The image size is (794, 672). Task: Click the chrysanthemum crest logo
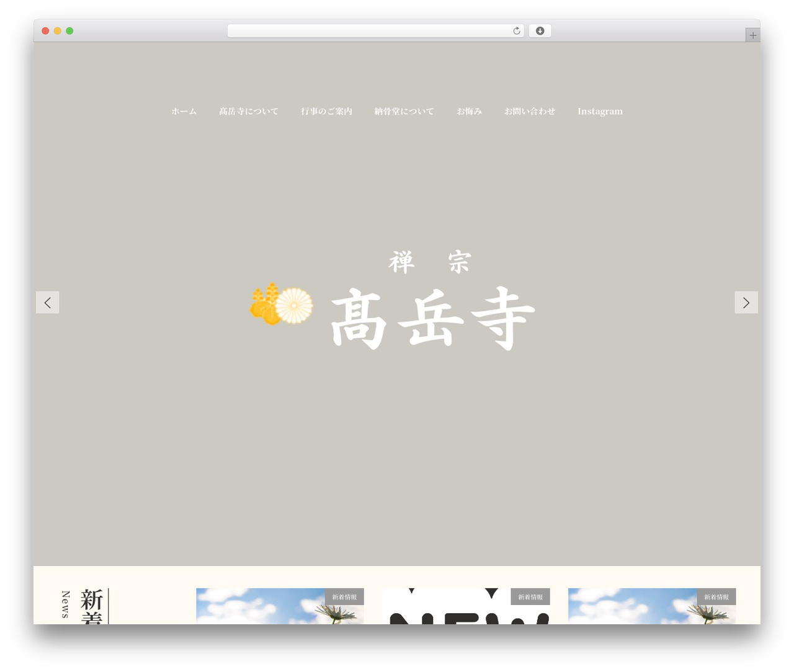click(x=282, y=304)
